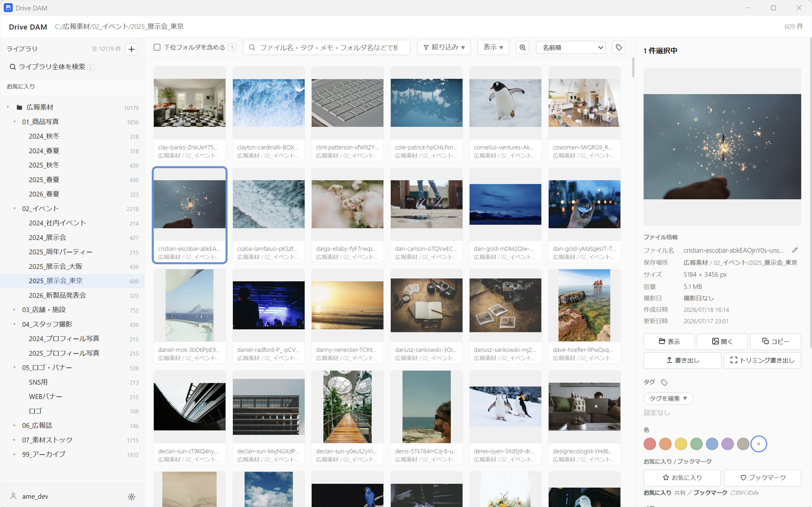Expand the 99_アーカイブ folder
Screen dimensions: 812x507
(14, 454)
